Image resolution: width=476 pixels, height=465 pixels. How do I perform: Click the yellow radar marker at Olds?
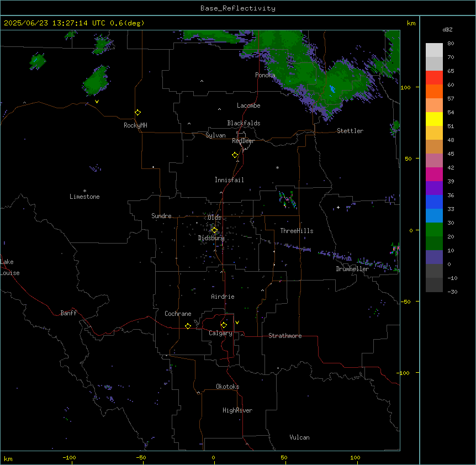pos(214,230)
